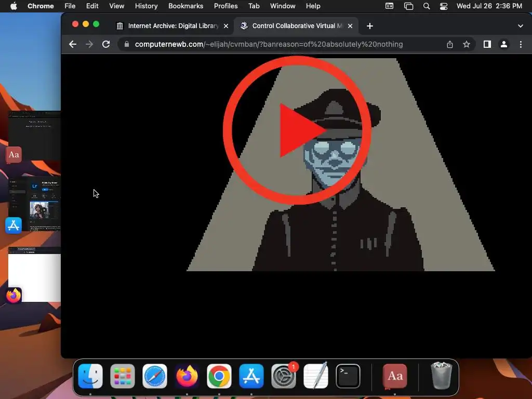Viewport: 532px width, 399px height.
Task: Open a new tab with plus button
Action: 370,26
